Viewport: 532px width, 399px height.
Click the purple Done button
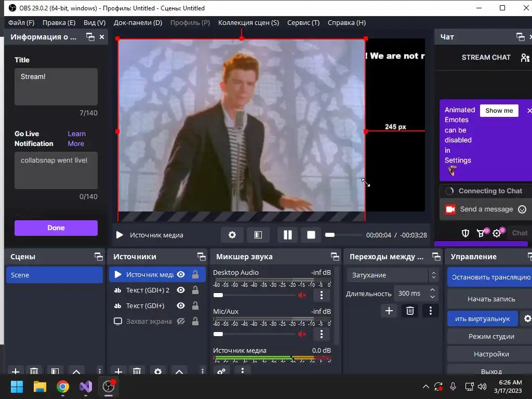click(56, 228)
